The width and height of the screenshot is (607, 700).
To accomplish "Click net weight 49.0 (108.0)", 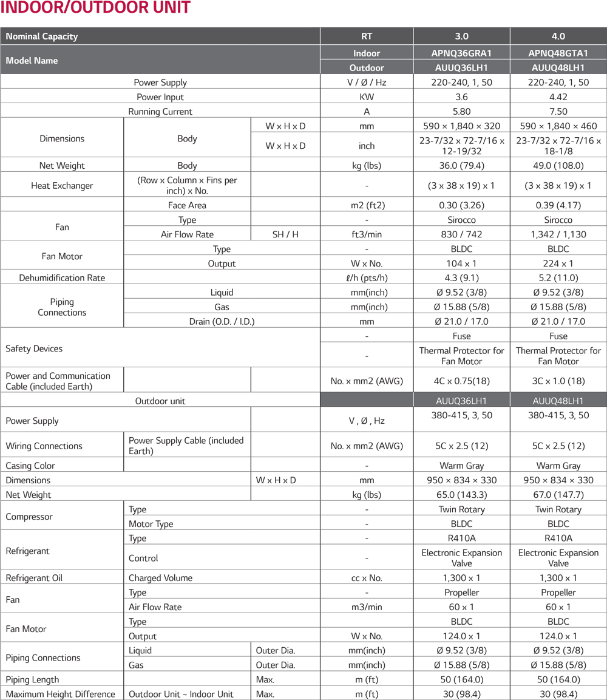I will pos(558,166).
